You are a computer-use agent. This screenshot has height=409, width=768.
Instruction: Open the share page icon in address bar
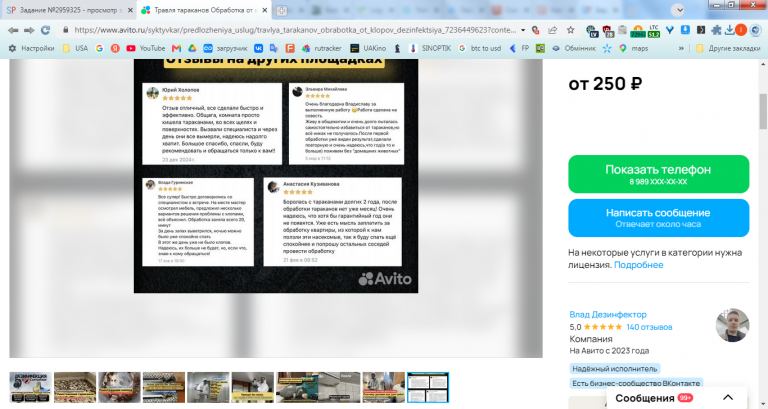pyautogui.click(x=552, y=30)
